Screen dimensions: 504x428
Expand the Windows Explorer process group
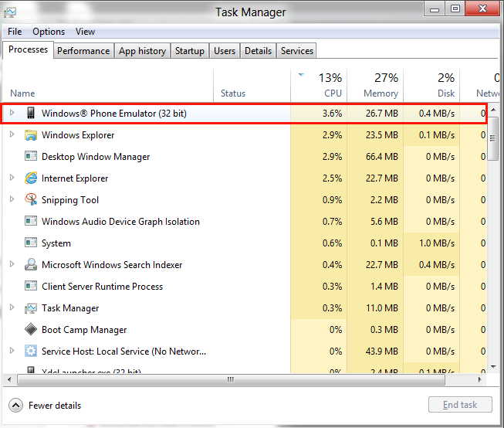[x=12, y=134]
